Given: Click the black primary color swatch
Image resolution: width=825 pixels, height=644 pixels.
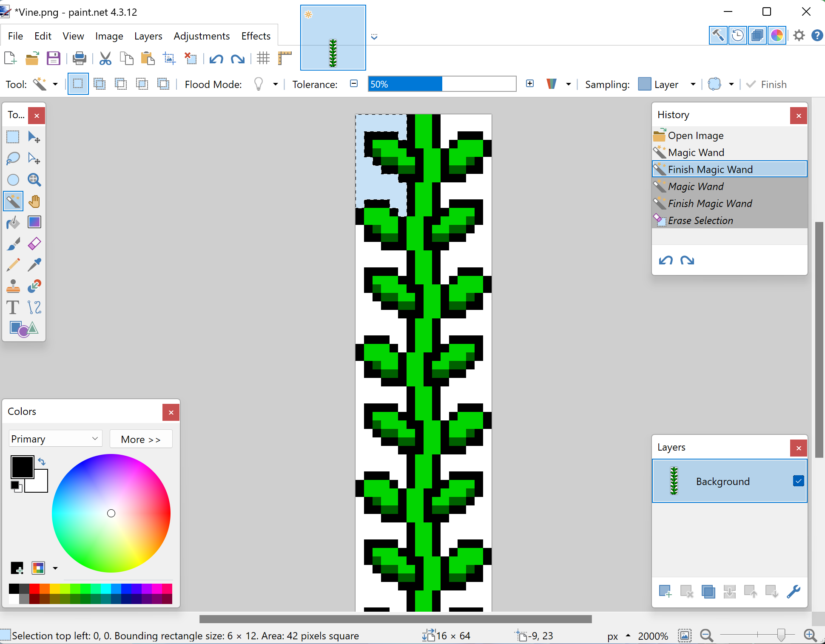Looking at the screenshot, I should pyautogui.click(x=22, y=467).
